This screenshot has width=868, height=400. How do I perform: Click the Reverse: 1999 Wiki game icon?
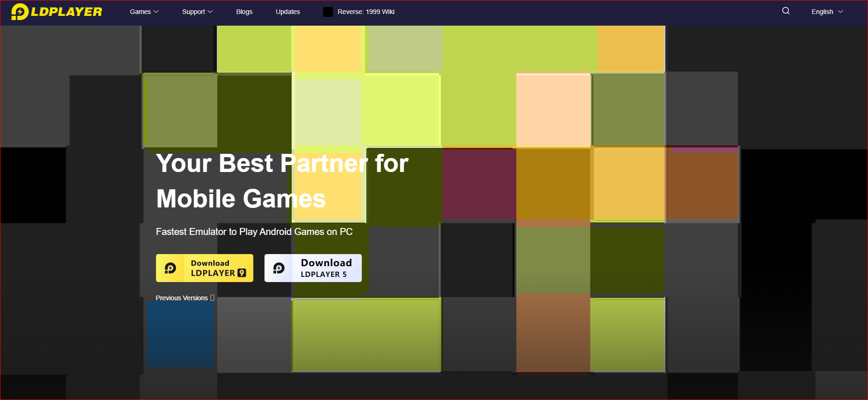[x=328, y=12]
